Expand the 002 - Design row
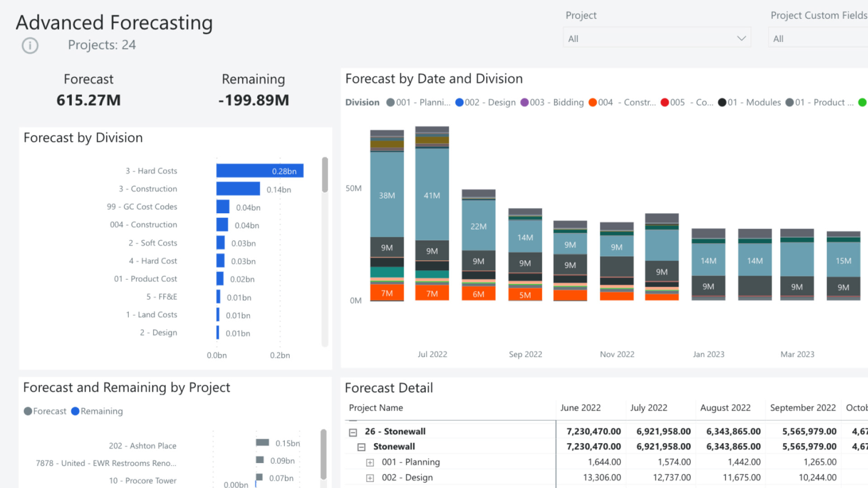The width and height of the screenshot is (868, 488). click(370, 478)
